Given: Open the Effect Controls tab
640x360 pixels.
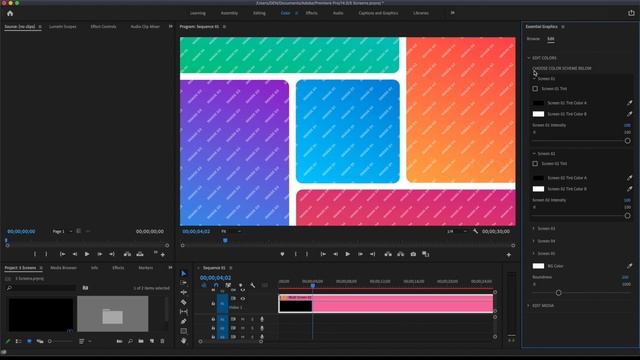Looking at the screenshot, I should 103,27.
